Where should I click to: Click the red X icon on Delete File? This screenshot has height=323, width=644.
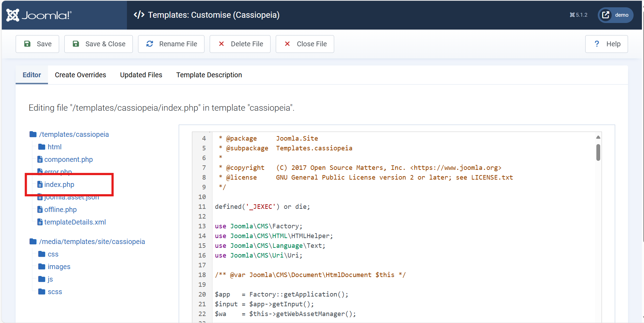click(x=222, y=44)
